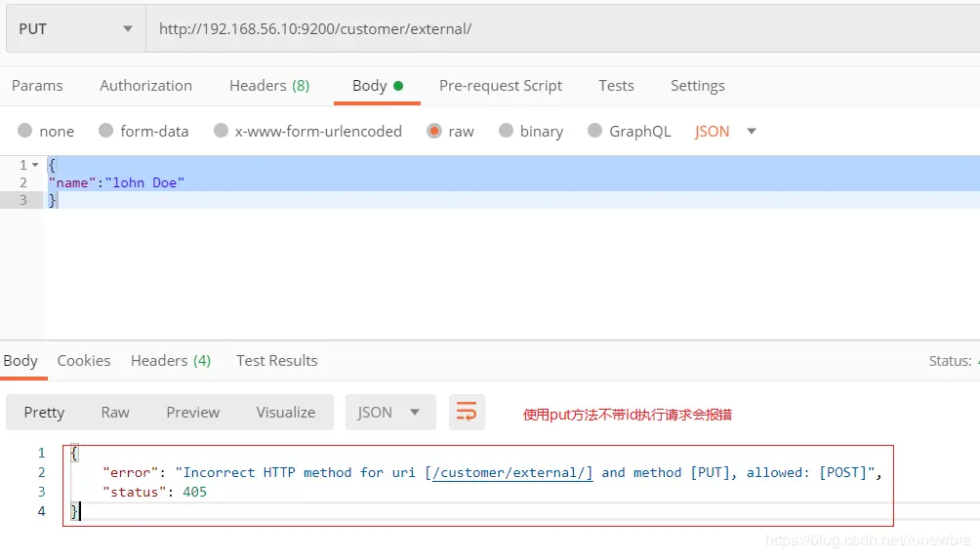Image resolution: width=980 pixels, height=558 pixels.
Task: Select the raw body radio button
Action: pos(434,131)
